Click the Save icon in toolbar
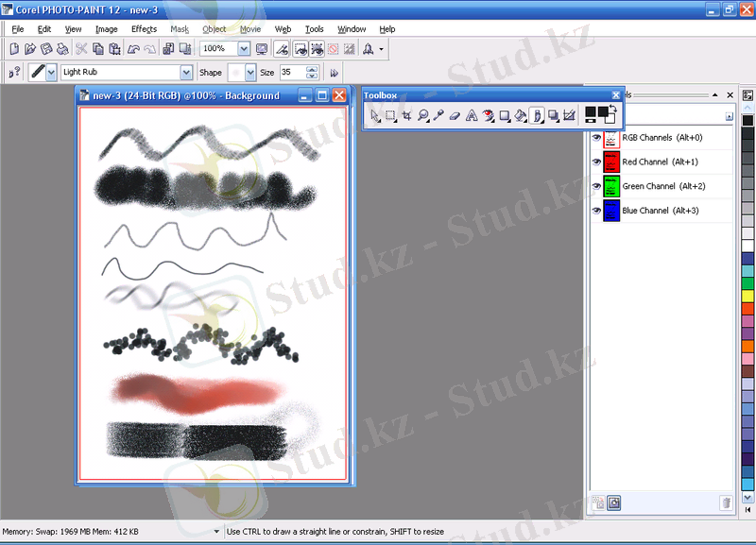The width and height of the screenshot is (756, 545). pyautogui.click(x=45, y=48)
